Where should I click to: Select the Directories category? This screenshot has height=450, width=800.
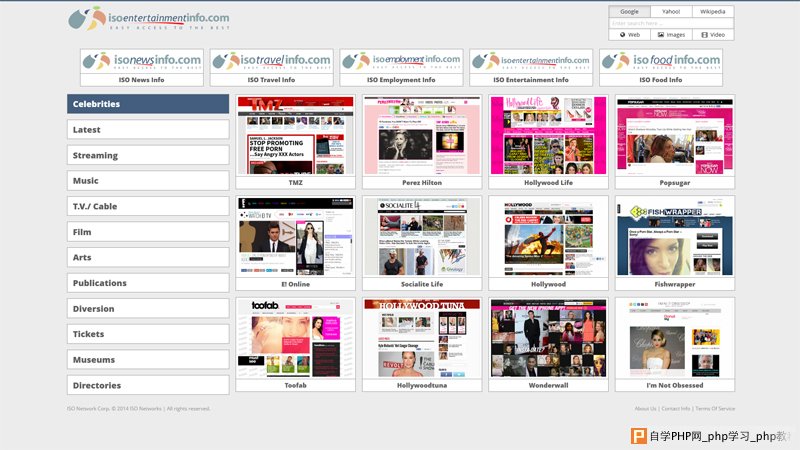pyautogui.click(x=148, y=385)
